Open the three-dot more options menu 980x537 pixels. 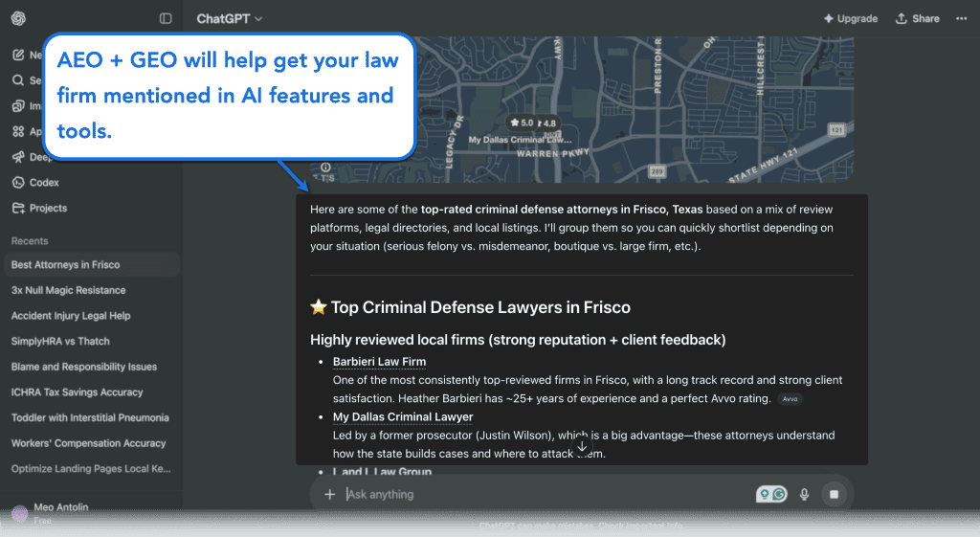tap(960, 18)
